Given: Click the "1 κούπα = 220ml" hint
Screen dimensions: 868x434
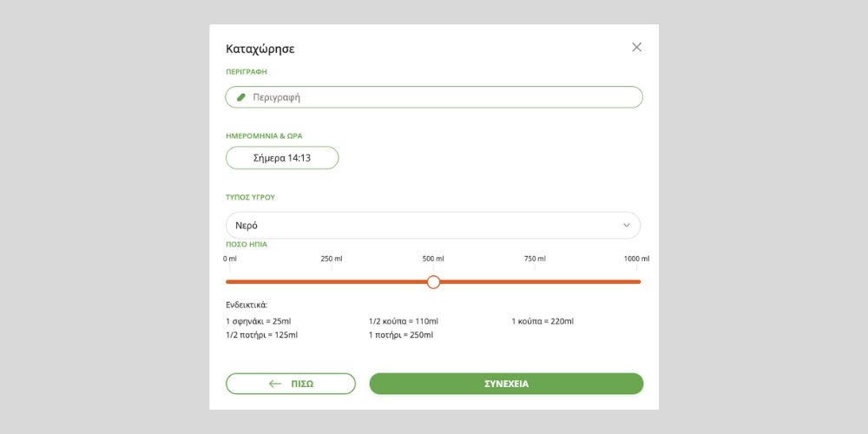Looking at the screenshot, I should [x=542, y=321].
